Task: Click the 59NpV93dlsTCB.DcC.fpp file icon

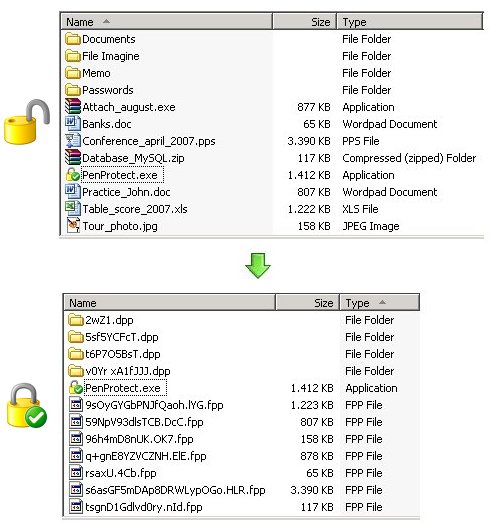Action: pyautogui.click(x=76, y=422)
